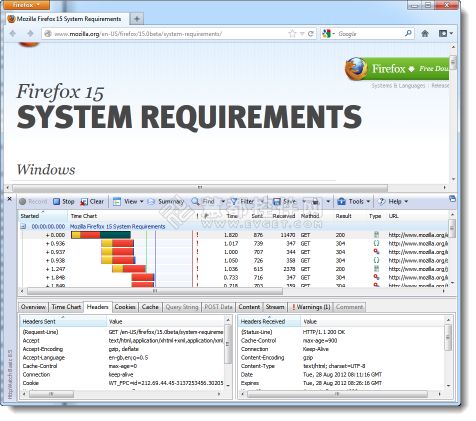Close the HttpWatch panel with the X
476x421 pixels.
10,199
